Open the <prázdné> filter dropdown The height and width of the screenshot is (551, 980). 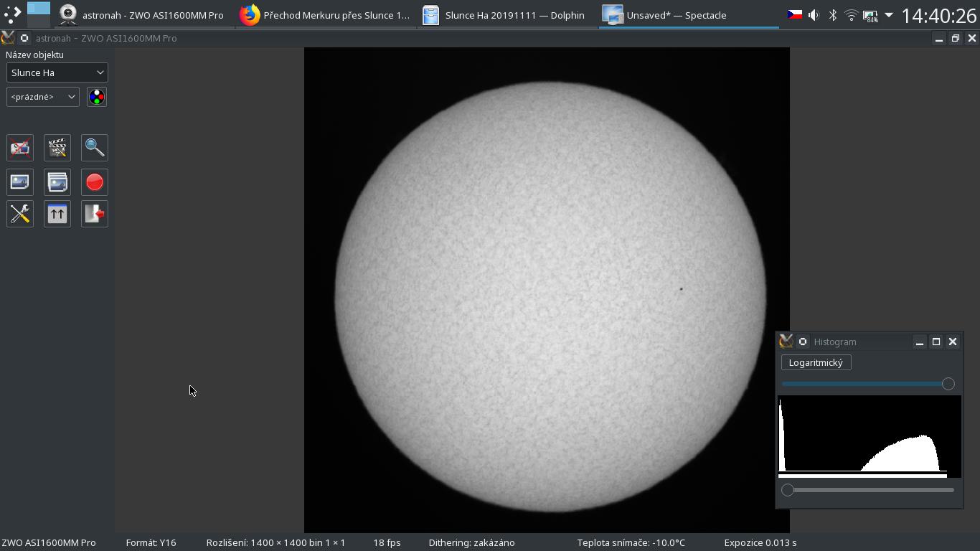[43, 97]
